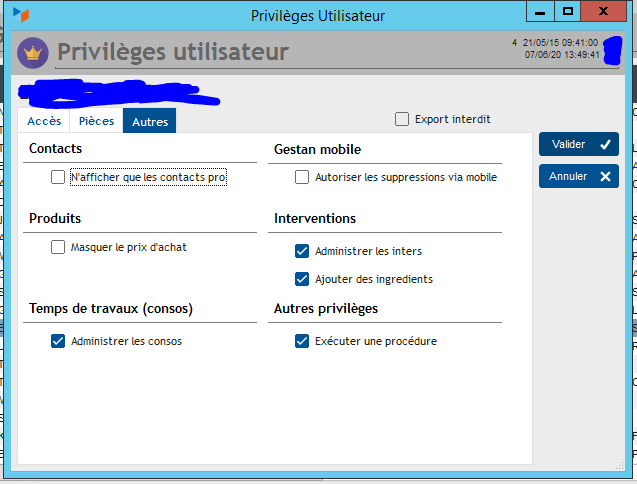Viewport: 637px width, 484px height.
Task: Open the Pièces tab
Action: [x=96, y=121]
